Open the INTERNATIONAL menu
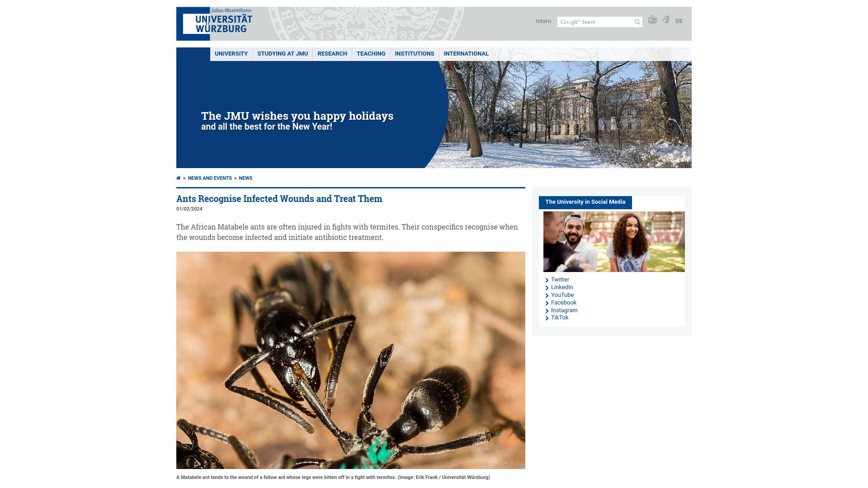The width and height of the screenshot is (868, 488). click(466, 54)
